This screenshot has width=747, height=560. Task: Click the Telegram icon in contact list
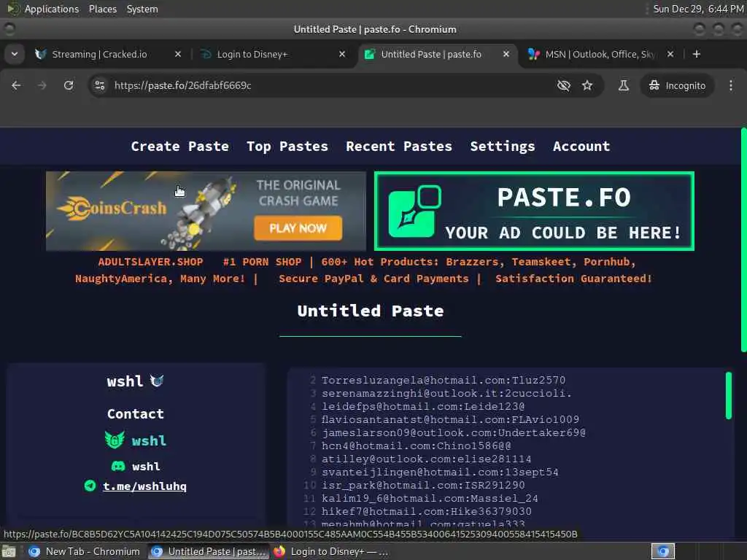coord(90,486)
